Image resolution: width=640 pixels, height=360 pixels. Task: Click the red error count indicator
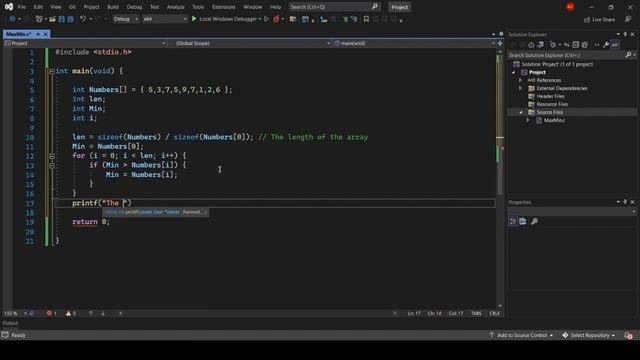[x=51, y=313]
